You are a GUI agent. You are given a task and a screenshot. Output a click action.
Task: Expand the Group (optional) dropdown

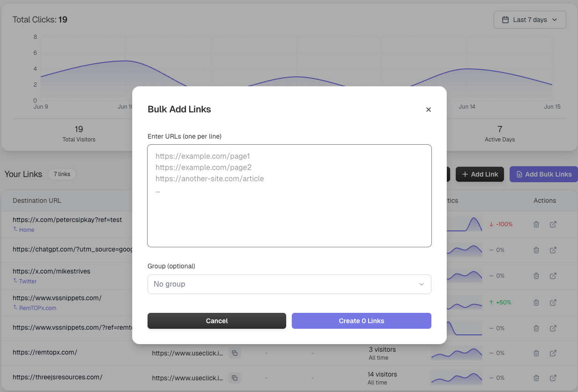tap(289, 284)
